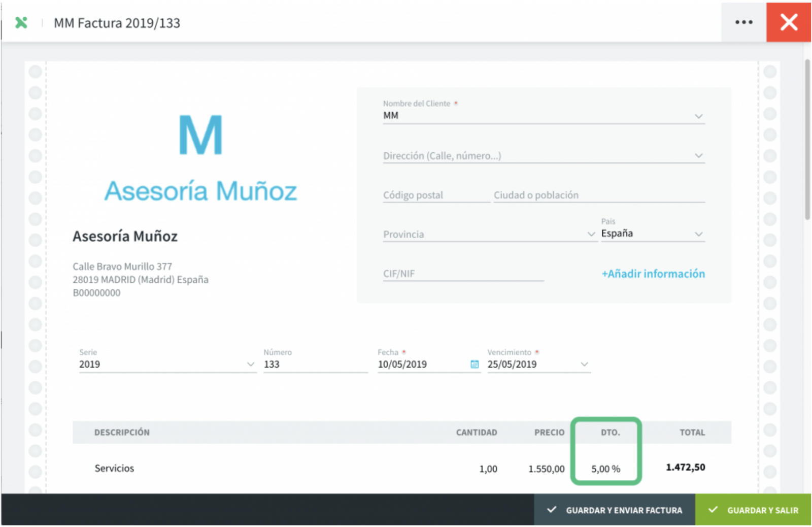Viewport: 812px width, 527px height.
Task: Click the DESCRIPCIÓN column header
Action: (x=122, y=432)
